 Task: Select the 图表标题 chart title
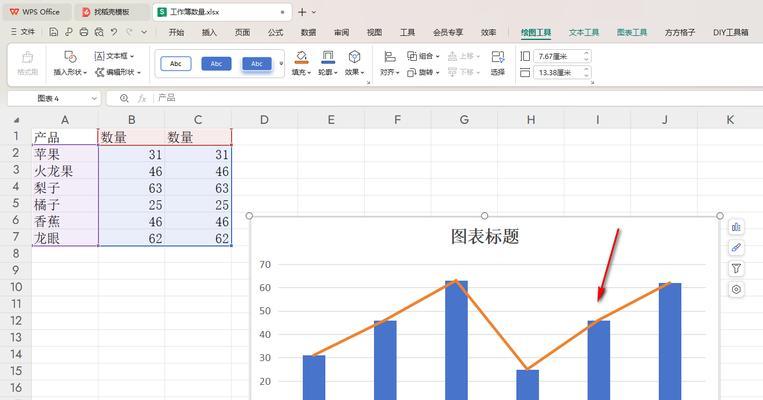point(485,236)
